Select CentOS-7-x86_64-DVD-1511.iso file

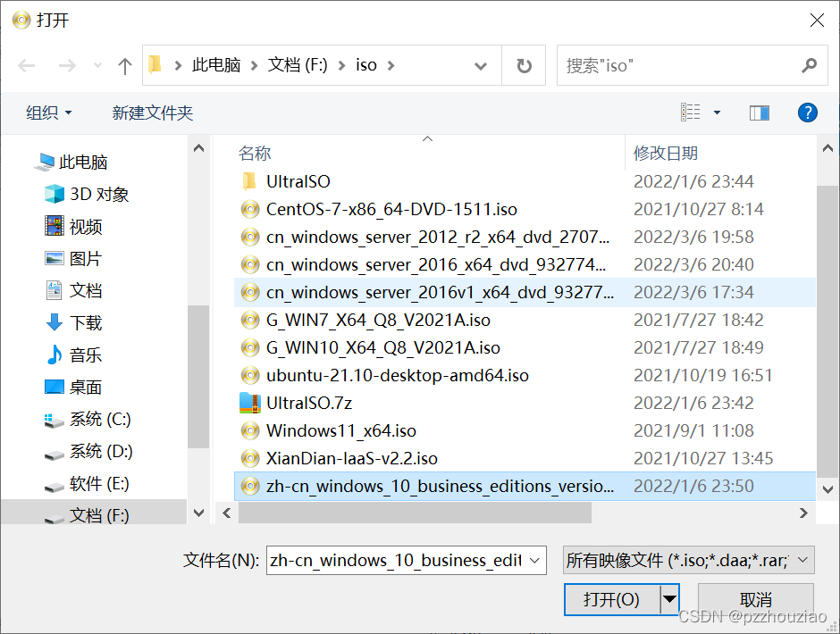(525, 209)
